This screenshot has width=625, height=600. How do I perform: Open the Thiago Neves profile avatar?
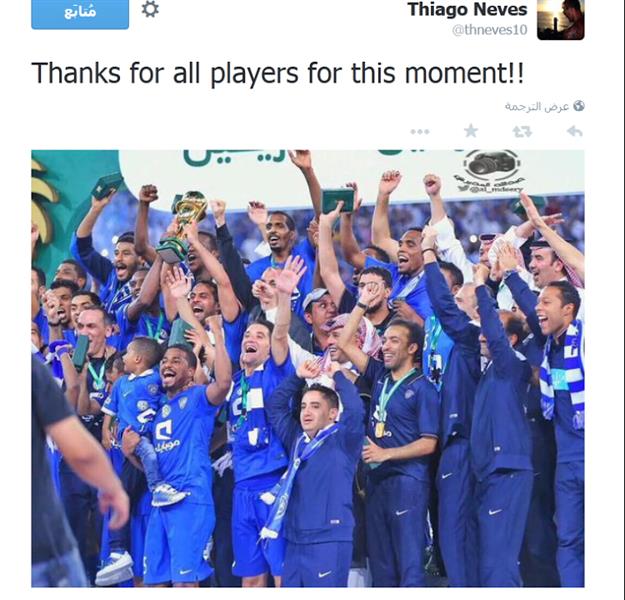(561, 20)
